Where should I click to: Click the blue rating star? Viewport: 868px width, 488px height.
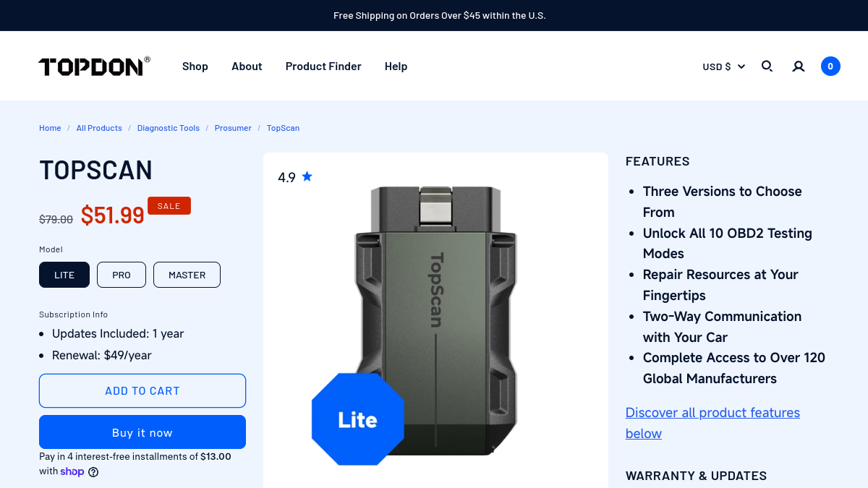(x=307, y=176)
